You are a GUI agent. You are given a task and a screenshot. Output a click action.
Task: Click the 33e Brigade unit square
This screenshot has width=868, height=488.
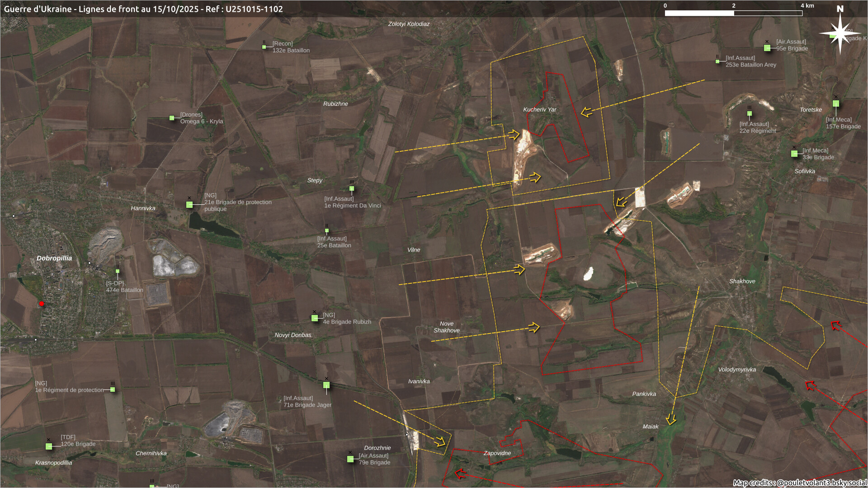click(x=794, y=154)
